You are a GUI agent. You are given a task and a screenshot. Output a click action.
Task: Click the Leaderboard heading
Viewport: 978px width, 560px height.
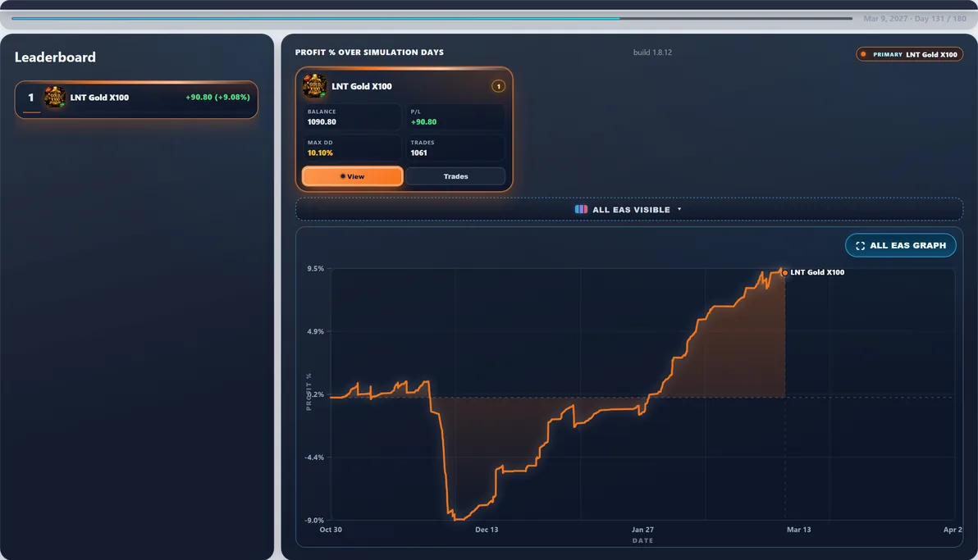(x=56, y=57)
